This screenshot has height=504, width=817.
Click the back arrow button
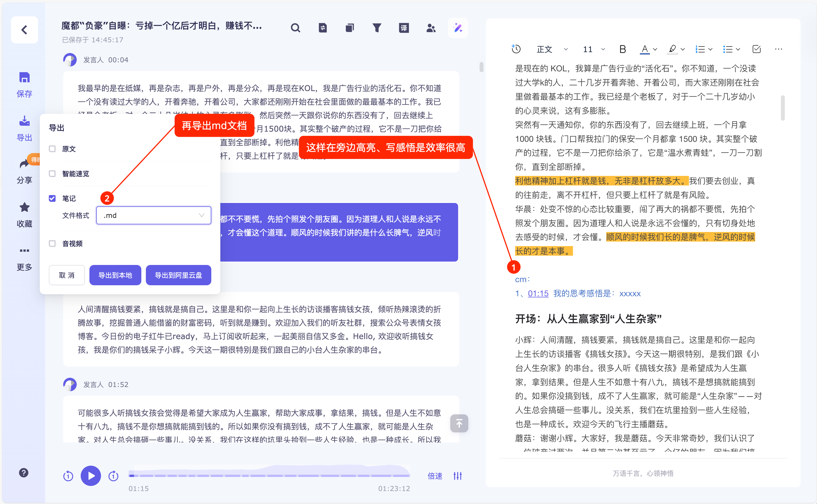(x=24, y=30)
